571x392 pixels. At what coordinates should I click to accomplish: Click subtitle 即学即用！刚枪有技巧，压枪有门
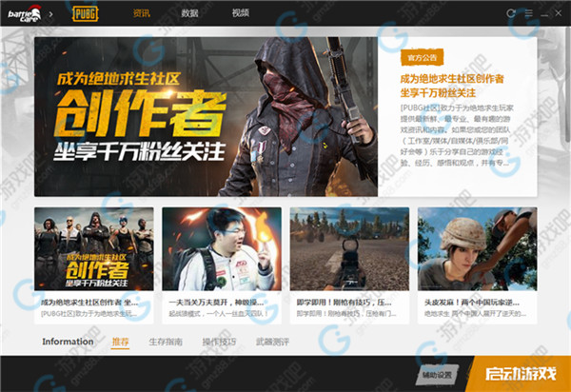[346, 313]
